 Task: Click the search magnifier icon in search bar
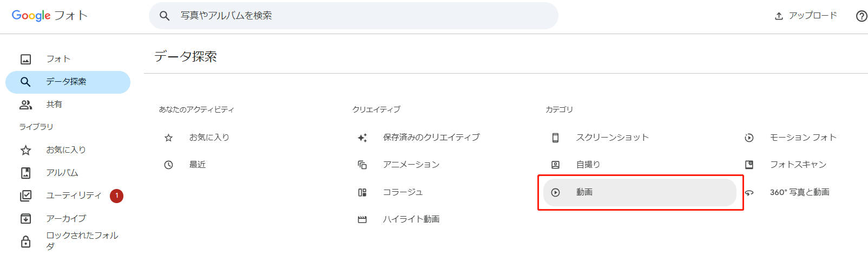click(x=165, y=16)
